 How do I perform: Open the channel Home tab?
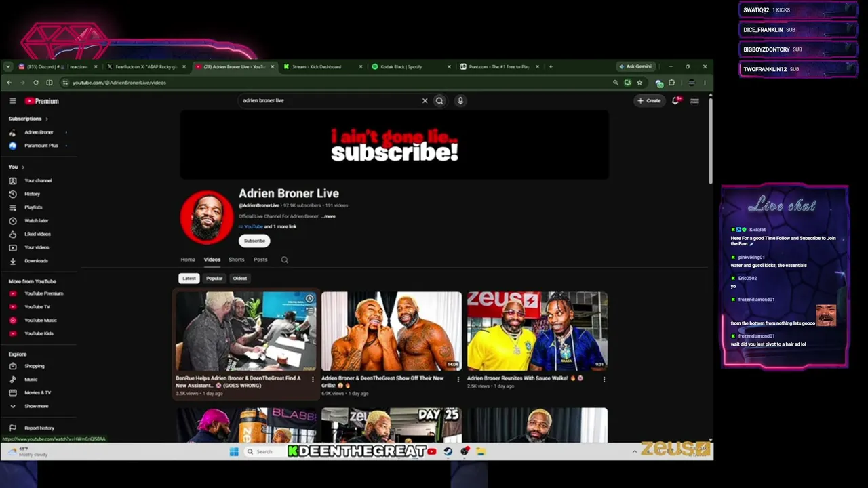click(x=188, y=260)
